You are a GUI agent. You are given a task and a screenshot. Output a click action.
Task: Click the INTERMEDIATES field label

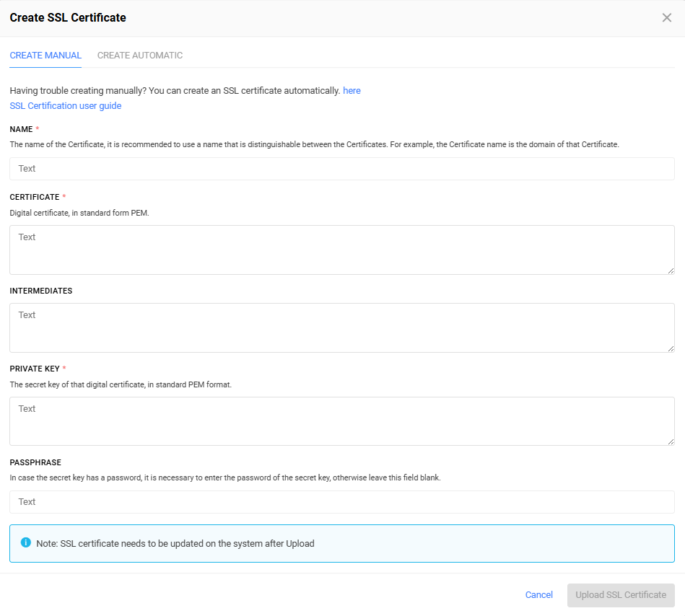tap(41, 291)
